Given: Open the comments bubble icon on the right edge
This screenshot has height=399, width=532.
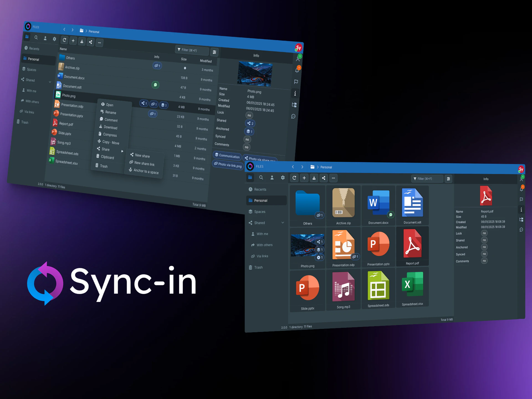Looking at the screenshot, I should (x=521, y=230).
